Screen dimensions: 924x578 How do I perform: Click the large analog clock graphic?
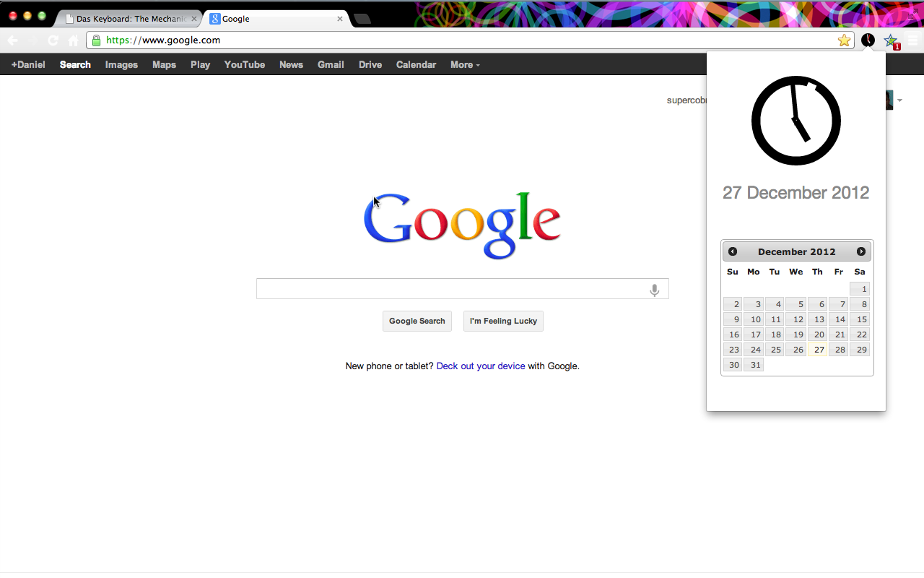[796, 120]
